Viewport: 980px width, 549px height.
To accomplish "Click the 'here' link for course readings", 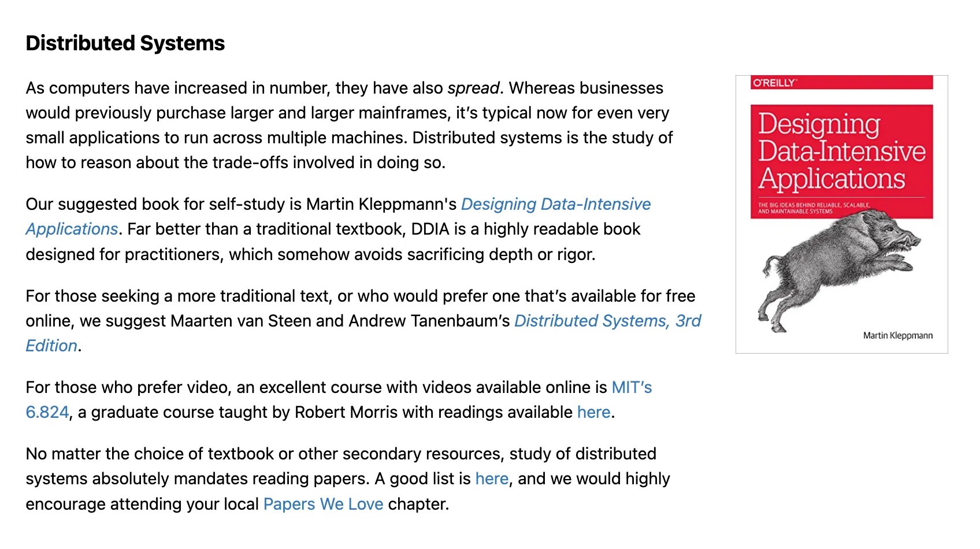I will coord(593,413).
